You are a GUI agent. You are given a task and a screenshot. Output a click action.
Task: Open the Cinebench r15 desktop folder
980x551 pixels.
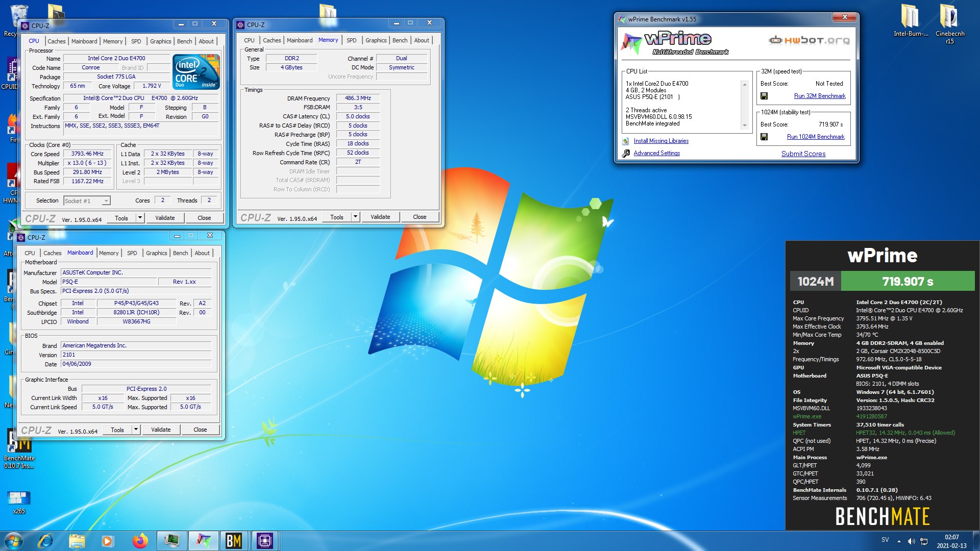(949, 24)
